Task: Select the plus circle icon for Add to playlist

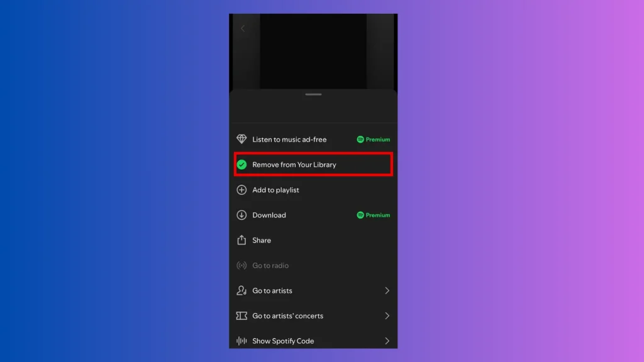Action: tap(241, 190)
